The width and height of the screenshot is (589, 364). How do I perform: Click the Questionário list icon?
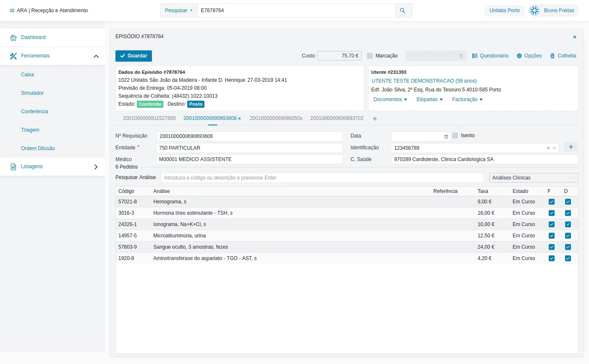pyautogui.click(x=475, y=56)
